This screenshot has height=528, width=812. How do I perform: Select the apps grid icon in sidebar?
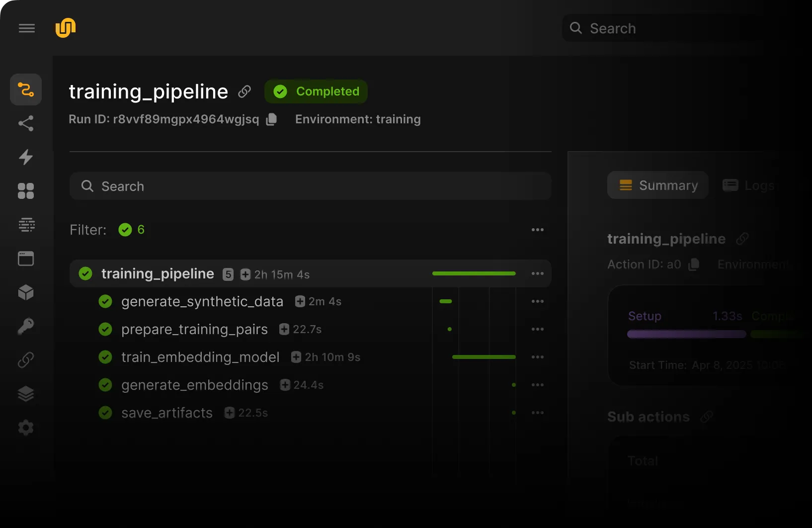(x=25, y=191)
